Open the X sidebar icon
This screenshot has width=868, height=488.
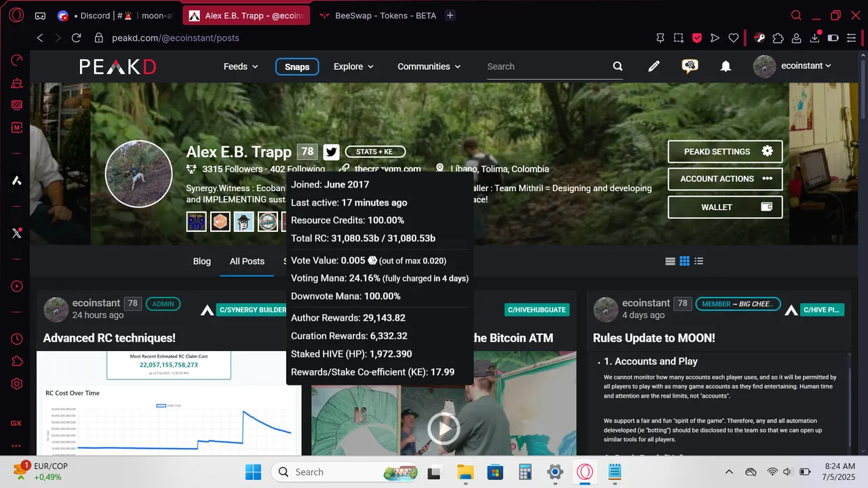coord(17,233)
